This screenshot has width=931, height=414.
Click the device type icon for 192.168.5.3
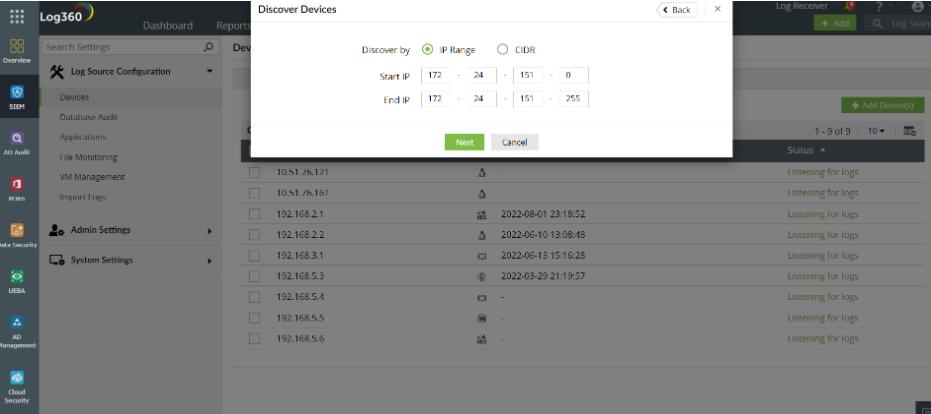[x=482, y=277]
